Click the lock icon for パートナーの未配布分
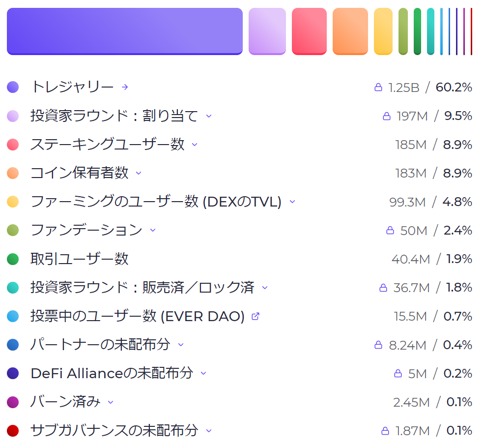Viewport: 484px width, 448px height. click(378, 345)
